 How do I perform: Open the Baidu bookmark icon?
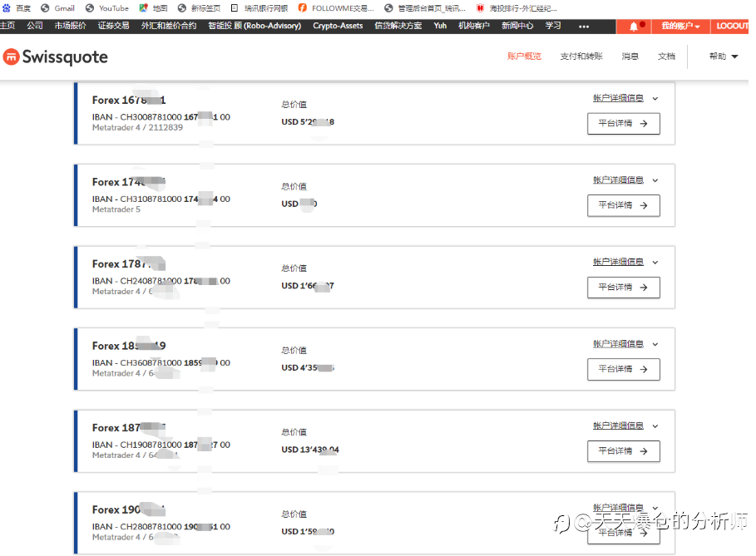(x=7, y=8)
